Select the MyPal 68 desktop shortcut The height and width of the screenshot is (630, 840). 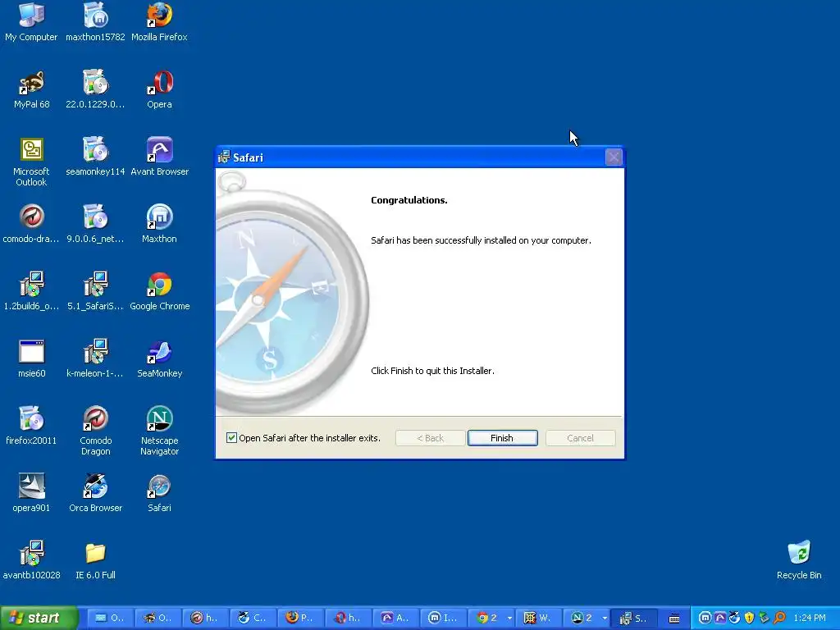coord(31,89)
